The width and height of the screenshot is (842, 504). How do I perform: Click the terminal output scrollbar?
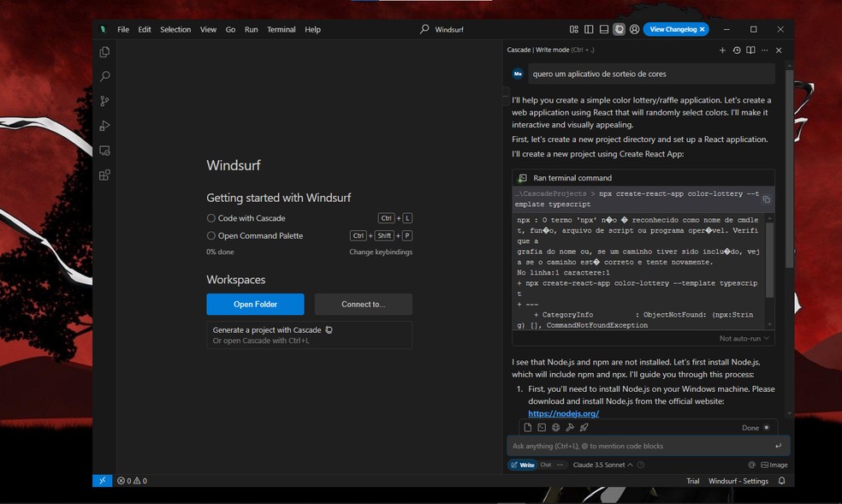click(770, 257)
